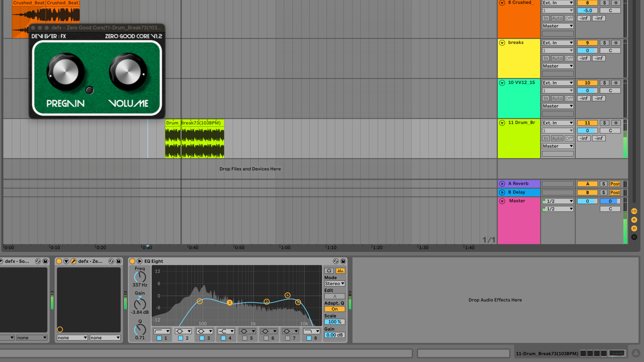Viewport: 644px width, 362px height.
Task: Solo the breaks track
Action: [605, 43]
